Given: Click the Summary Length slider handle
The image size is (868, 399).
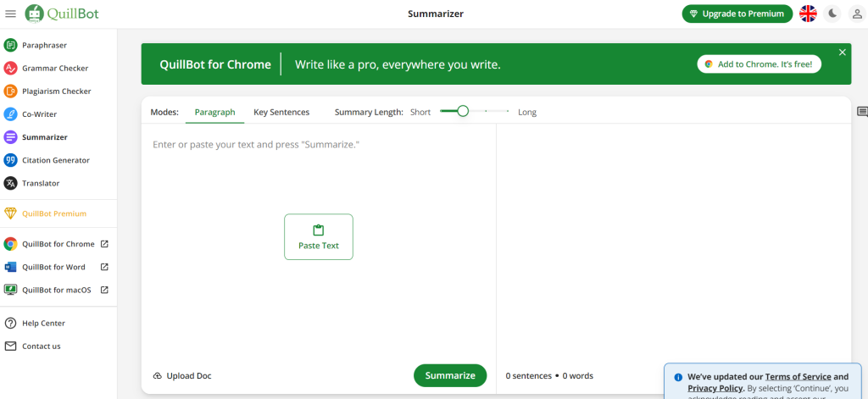Looking at the screenshot, I should tap(463, 111).
